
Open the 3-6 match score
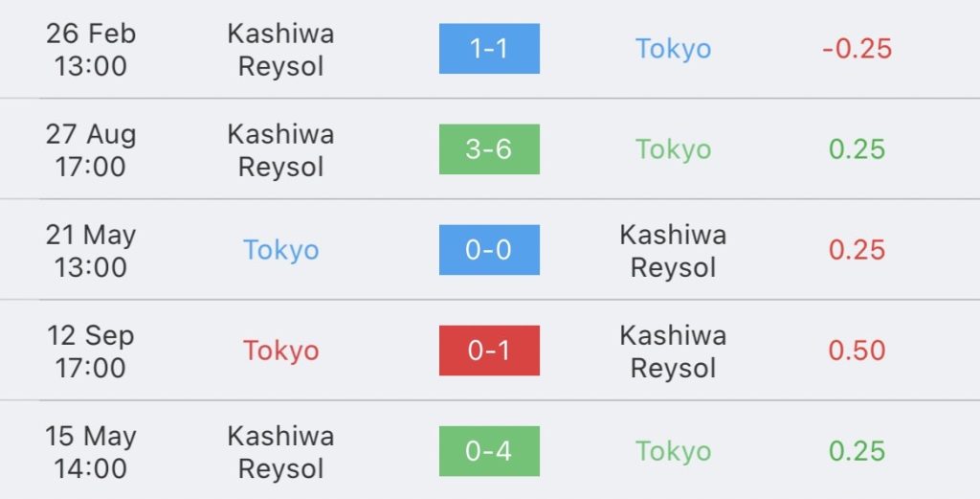click(x=489, y=149)
